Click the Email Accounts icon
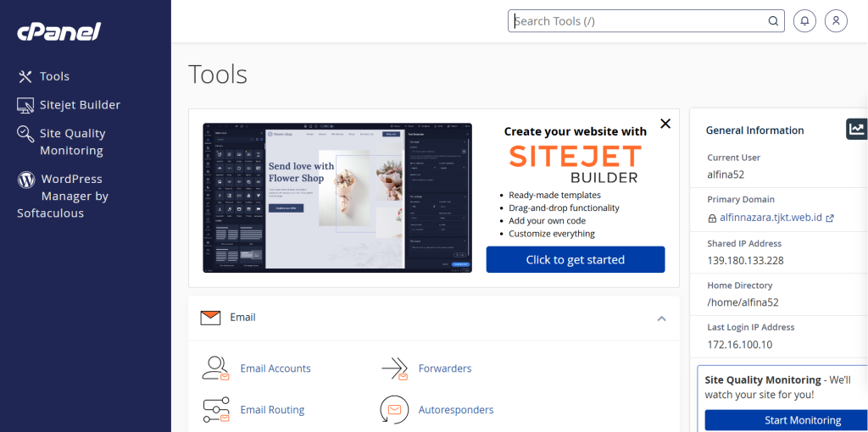868x432 pixels. click(216, 368)
